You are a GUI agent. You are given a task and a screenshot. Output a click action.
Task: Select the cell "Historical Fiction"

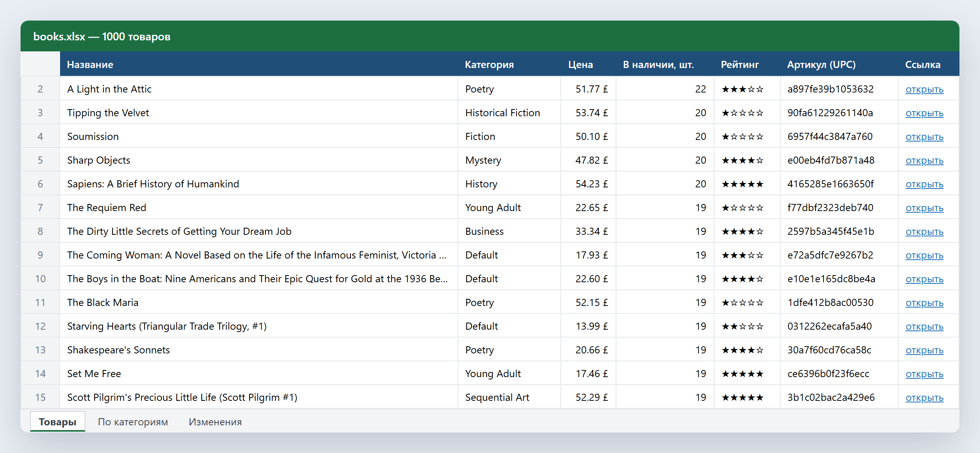click(x=509, y=112)
